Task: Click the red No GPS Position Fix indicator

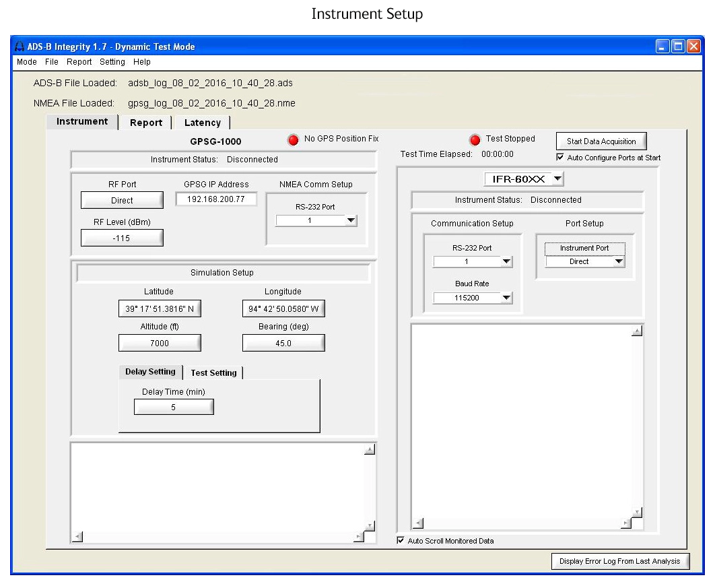Action: point(294,139)
